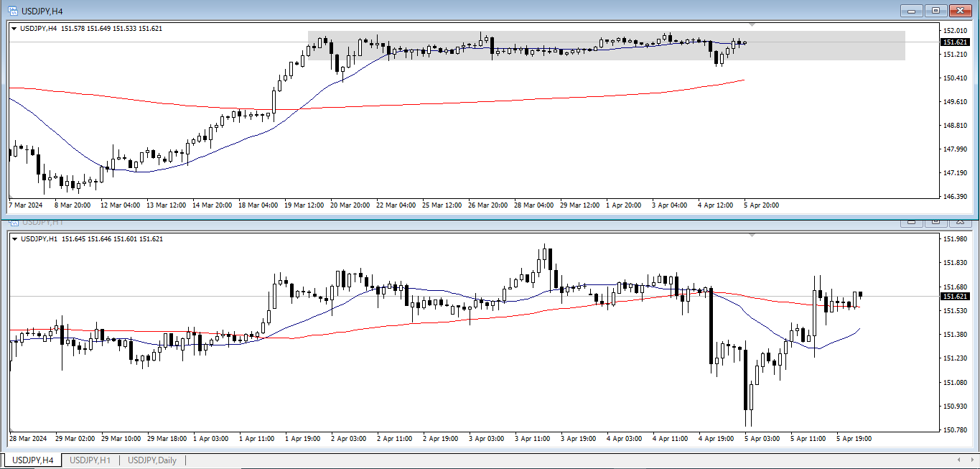Close the USDJPY,H4 chart window
Image resolution: width=980 pixels, height=469 pixels.
[x=960, y=10]
